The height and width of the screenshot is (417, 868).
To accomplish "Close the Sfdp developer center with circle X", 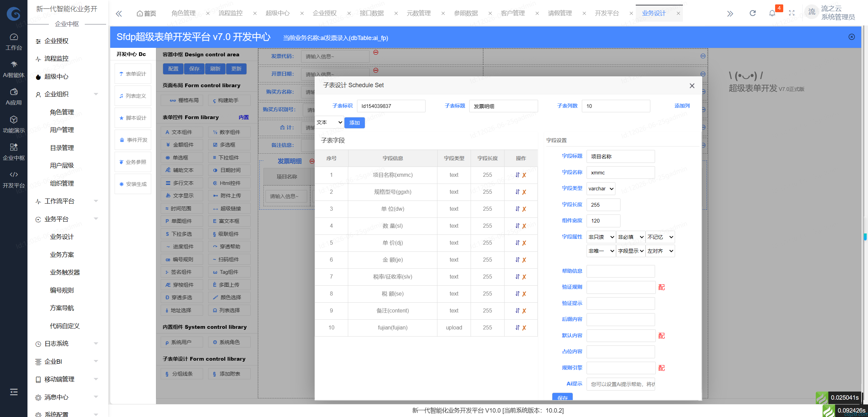I will 852,37.
